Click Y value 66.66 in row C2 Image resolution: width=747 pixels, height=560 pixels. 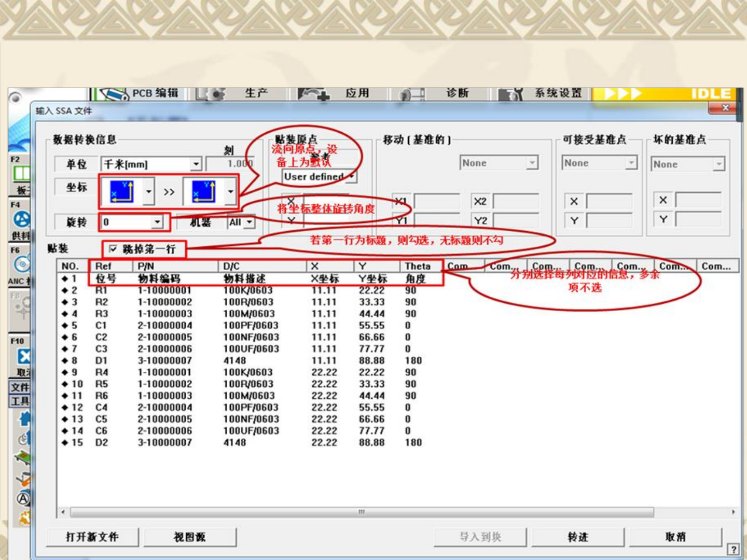[x=372, y=337]
